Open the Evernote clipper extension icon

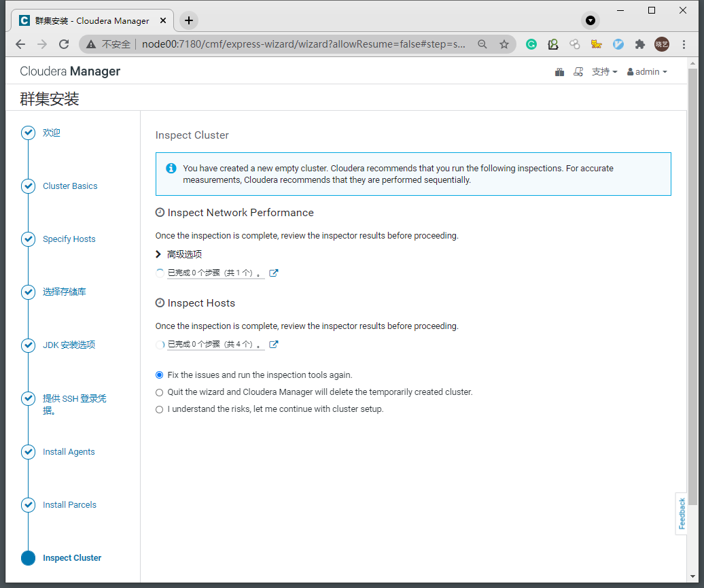click(553, 44)
